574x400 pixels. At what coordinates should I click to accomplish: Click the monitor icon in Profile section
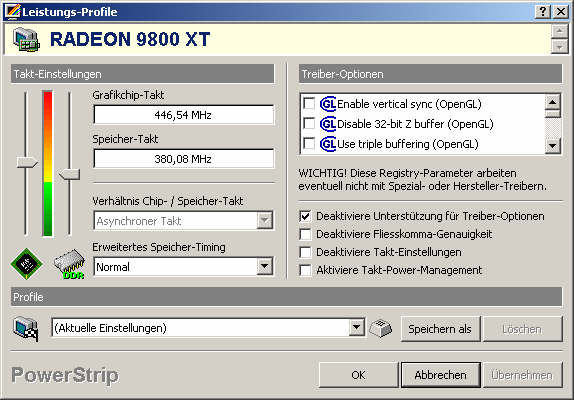click(x=26, y=329)
